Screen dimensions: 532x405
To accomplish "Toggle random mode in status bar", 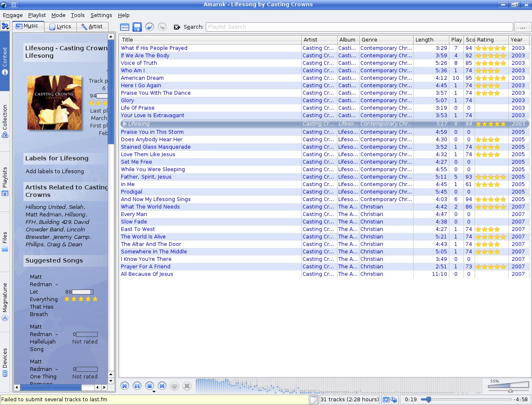I will [x=393, y=400].
